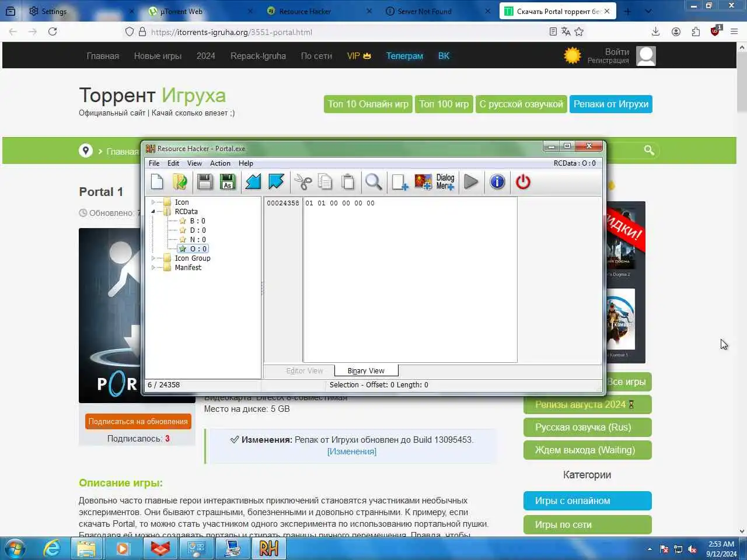The image size is (747, 560).
Task: Open the Help menu
Action: pyautogui.click(x=246, y=163)
